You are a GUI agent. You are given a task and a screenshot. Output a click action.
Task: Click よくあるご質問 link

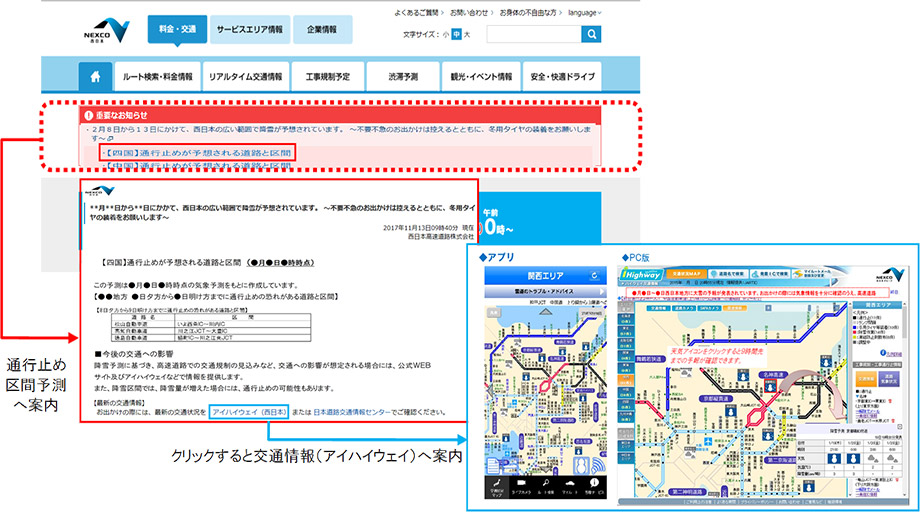click(x=418, y=13)
